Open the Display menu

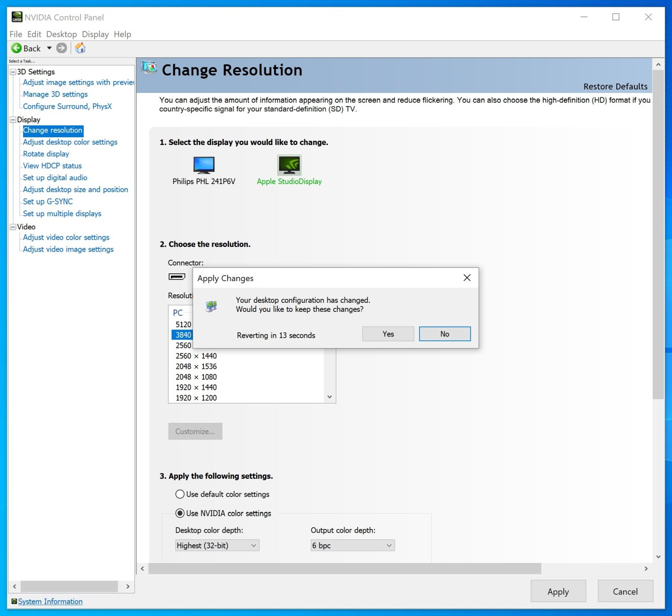[95, 34]
